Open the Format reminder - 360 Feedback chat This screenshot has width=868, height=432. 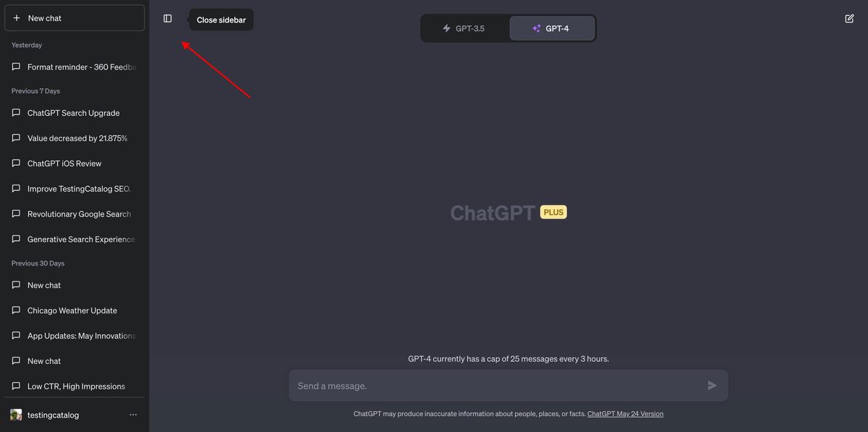75,67
